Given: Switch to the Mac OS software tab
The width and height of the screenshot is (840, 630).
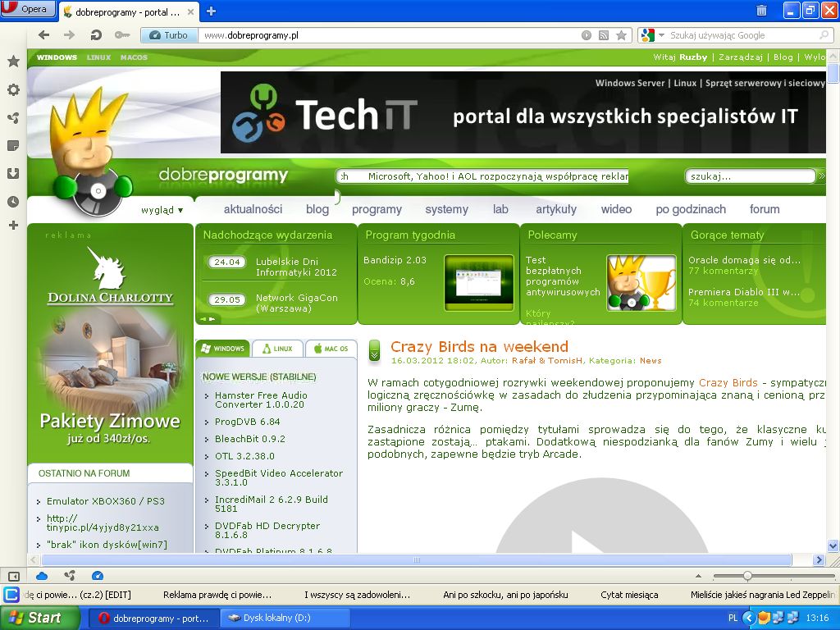Looking at the screenshot, I should 331,349.
